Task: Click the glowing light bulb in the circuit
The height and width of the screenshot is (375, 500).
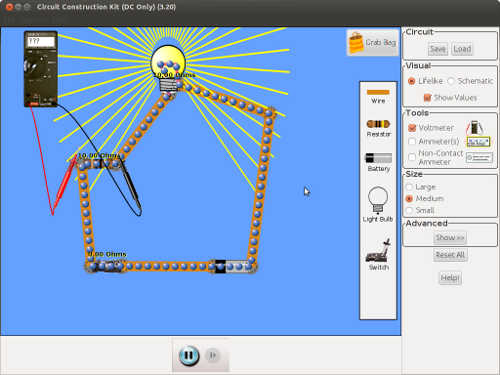Action: 168,69
